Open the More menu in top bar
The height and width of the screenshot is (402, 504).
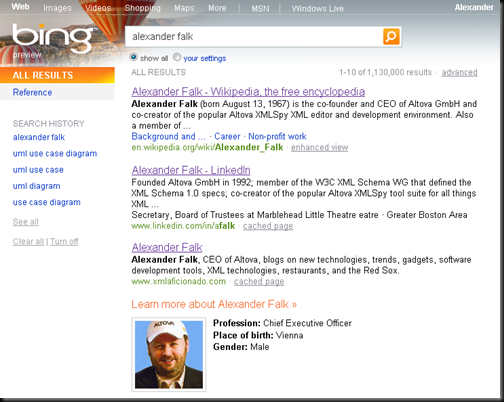point(217,8)
